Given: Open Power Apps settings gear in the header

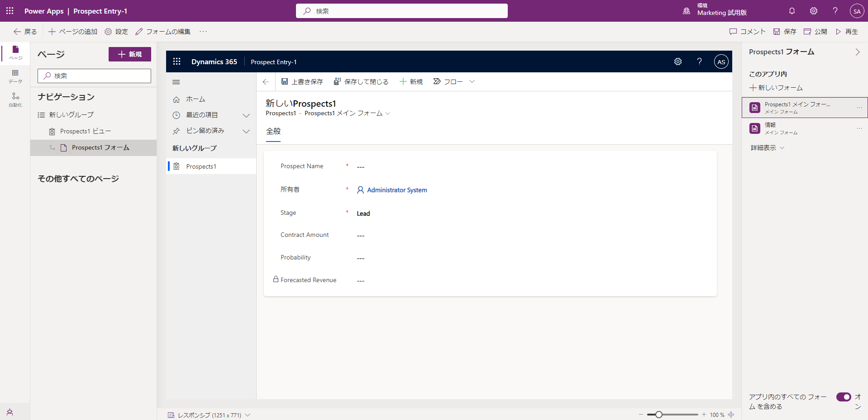Looking at the screenshot, I should click(x=814, y=11).
